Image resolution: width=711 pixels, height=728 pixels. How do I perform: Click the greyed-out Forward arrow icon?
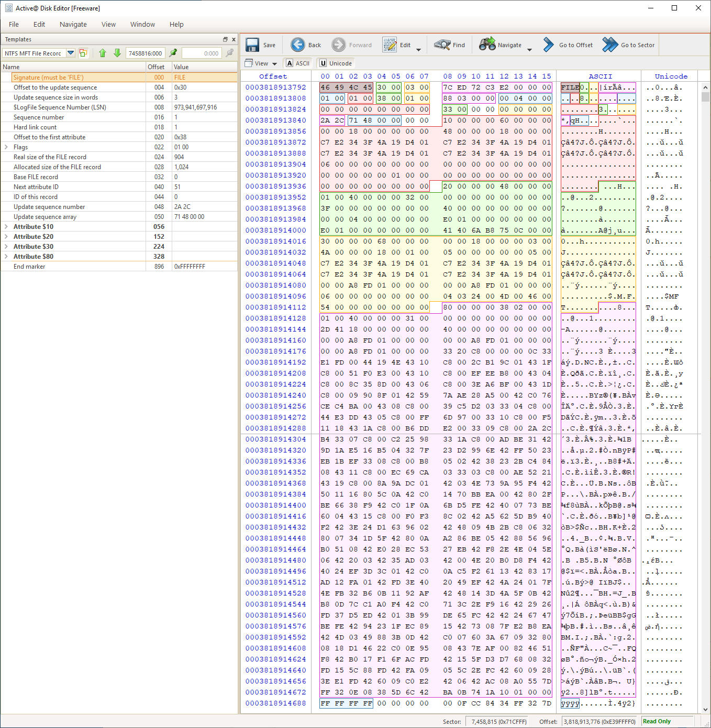(339, 45)
